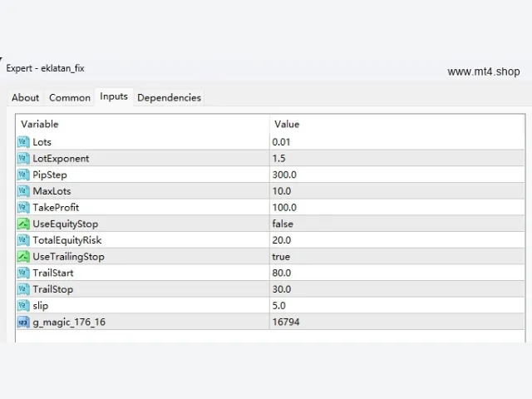Viewport: 532px width, 399px height.
Task: Open the Common tab
Action: [x=70, y=98]
